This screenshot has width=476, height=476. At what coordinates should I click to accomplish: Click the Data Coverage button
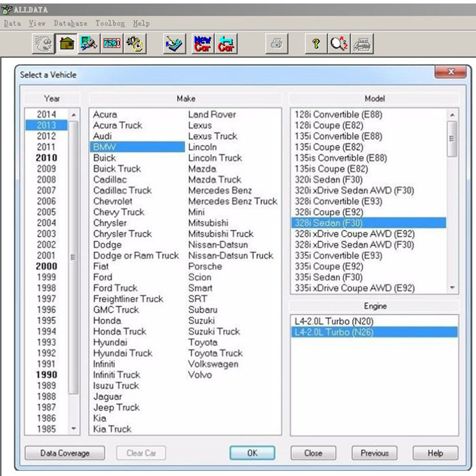[x=65, y=453]
